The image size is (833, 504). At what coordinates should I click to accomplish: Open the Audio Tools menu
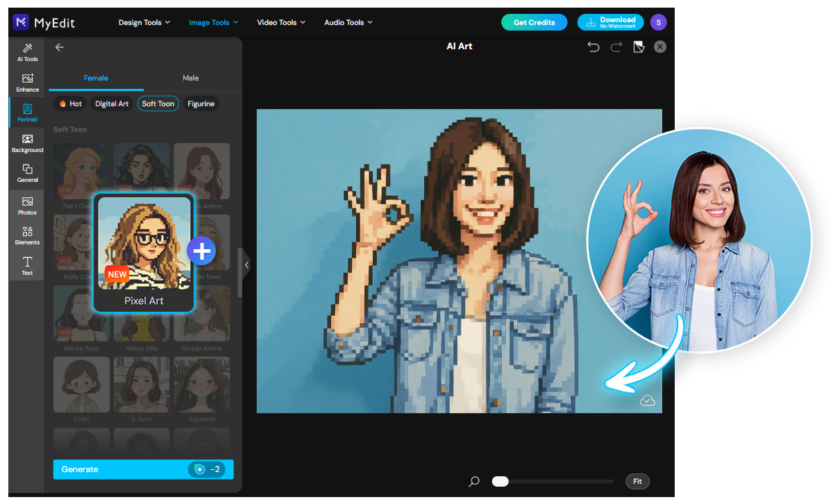pos(348,22)
